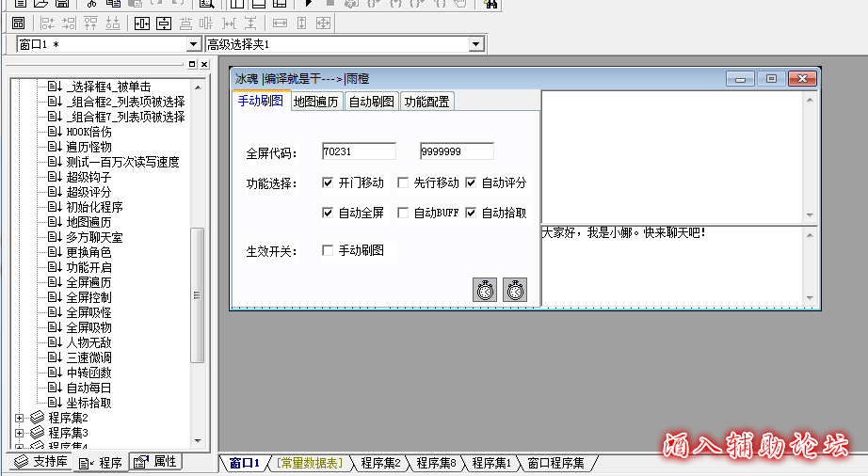Select the 遍历怪物 subroutine in the tree

88,147
